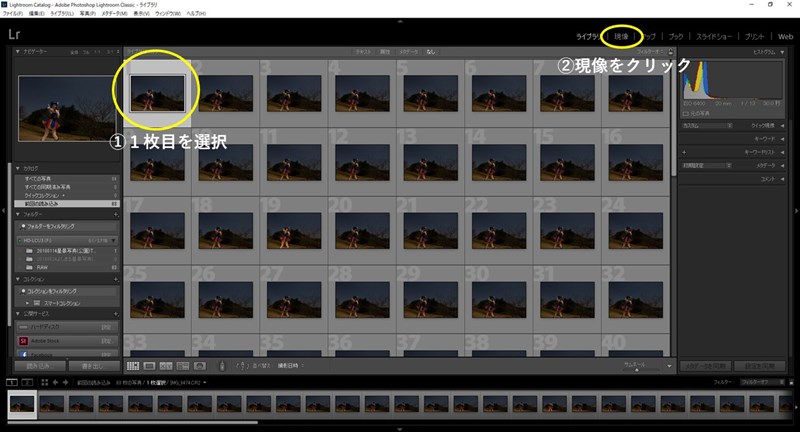This screenshot has width=800, height=432.
Task: Click RAW folder icon
Action: 29,267
